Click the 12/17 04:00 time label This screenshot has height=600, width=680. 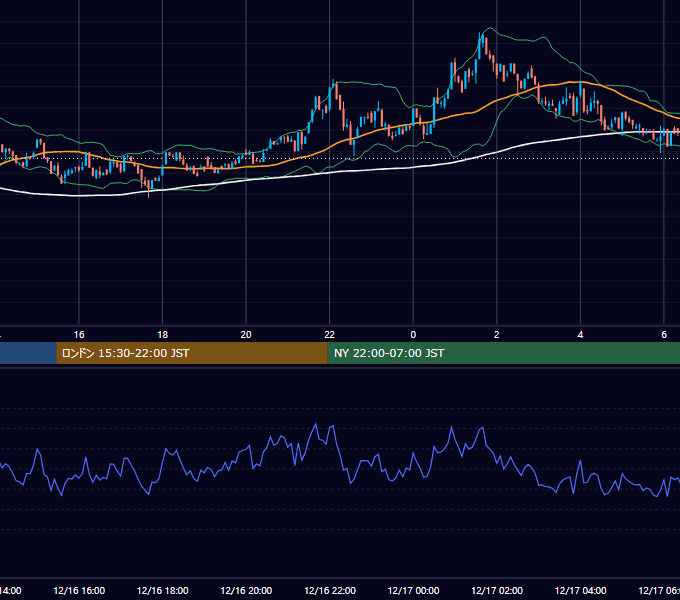click(581, 590)
